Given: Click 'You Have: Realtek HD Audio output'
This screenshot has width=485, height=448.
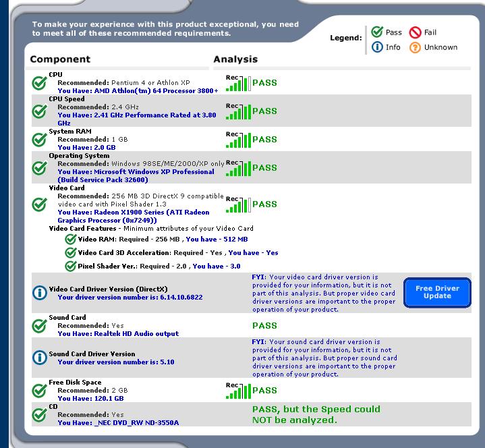Looking at the screenshot, I should 118,334.
